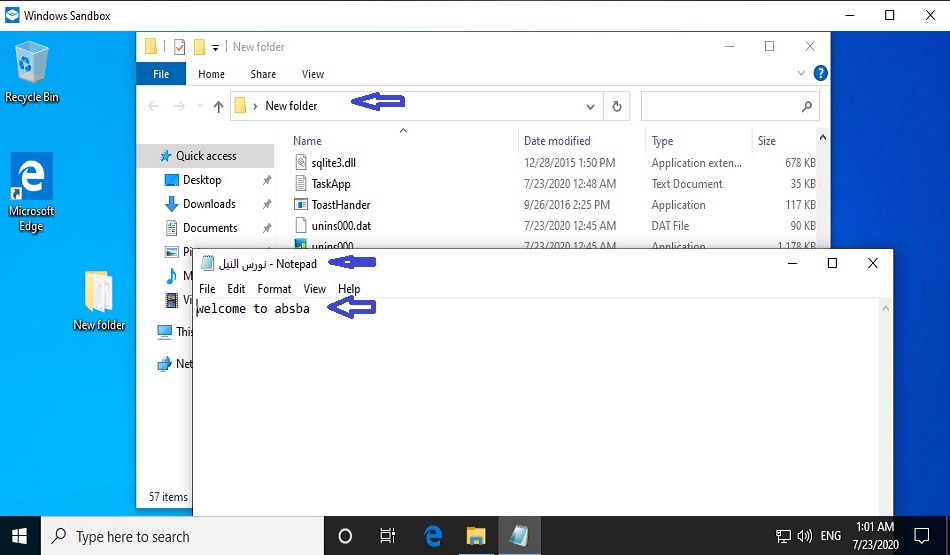Switch to the Share ribbon tab

tap(263, 74)
